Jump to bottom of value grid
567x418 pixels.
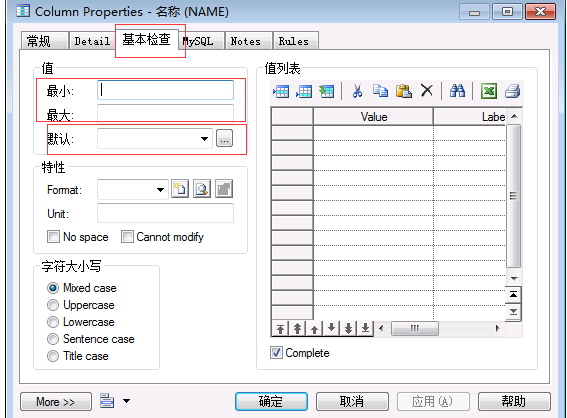(513, 311)
